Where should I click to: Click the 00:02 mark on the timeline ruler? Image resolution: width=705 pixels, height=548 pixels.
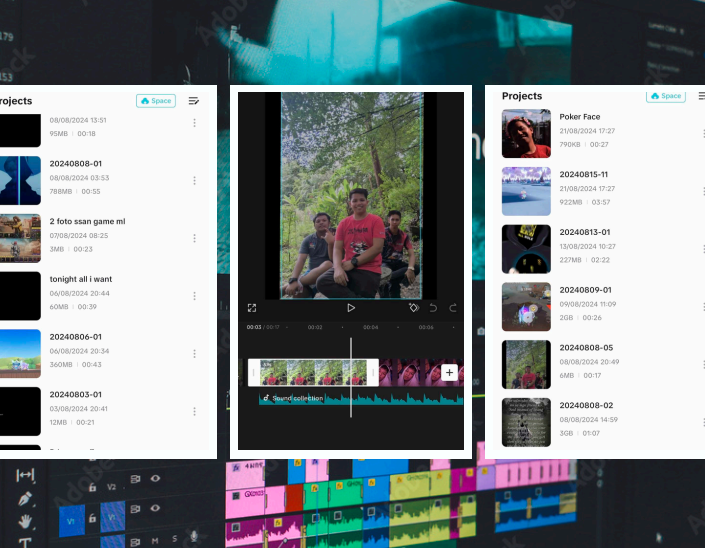coord(315,327)
